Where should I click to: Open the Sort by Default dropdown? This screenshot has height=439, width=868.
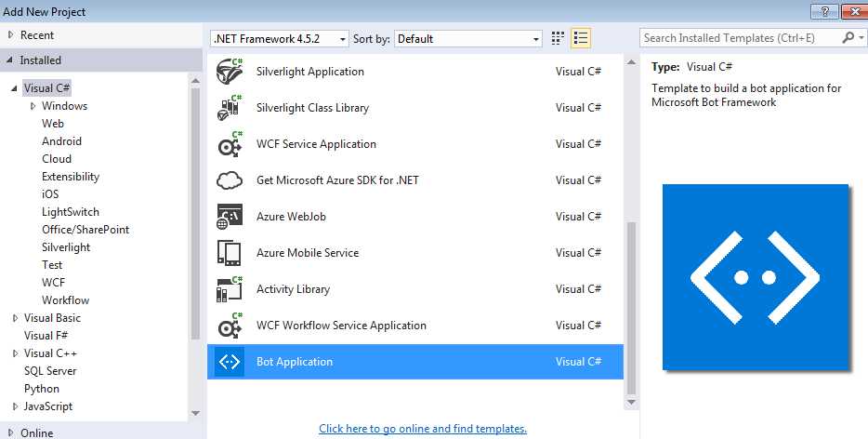click(467, 39)
